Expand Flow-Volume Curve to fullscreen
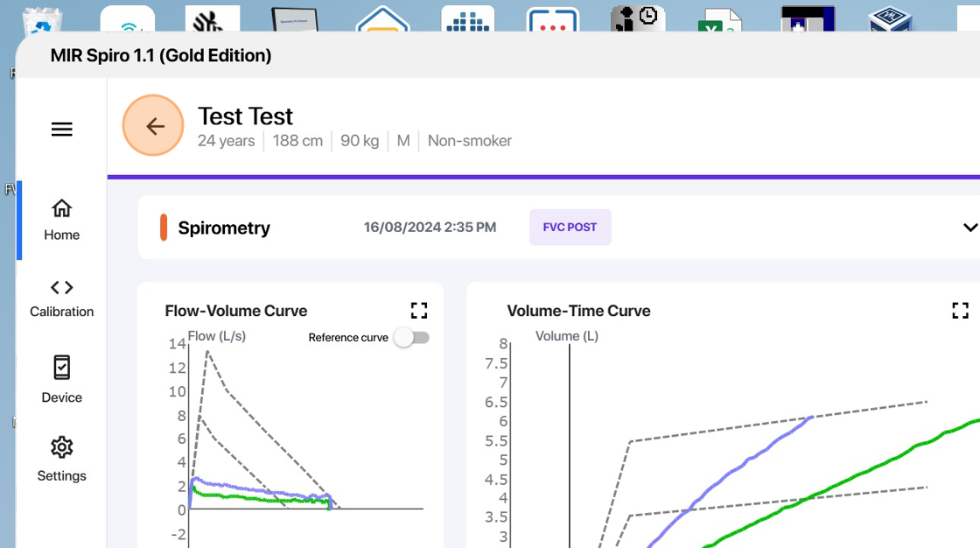This screenshot has height=548, width=980. [x=419, y=310]
